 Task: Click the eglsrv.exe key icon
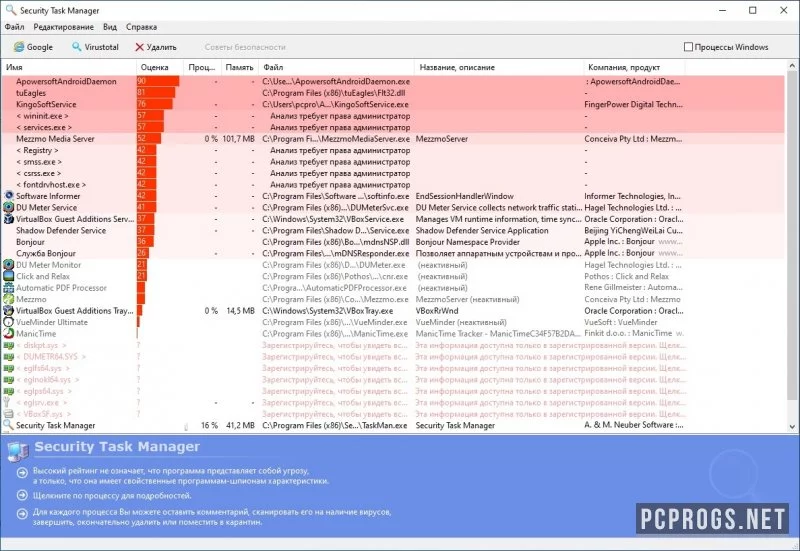[x=7, y=403]
